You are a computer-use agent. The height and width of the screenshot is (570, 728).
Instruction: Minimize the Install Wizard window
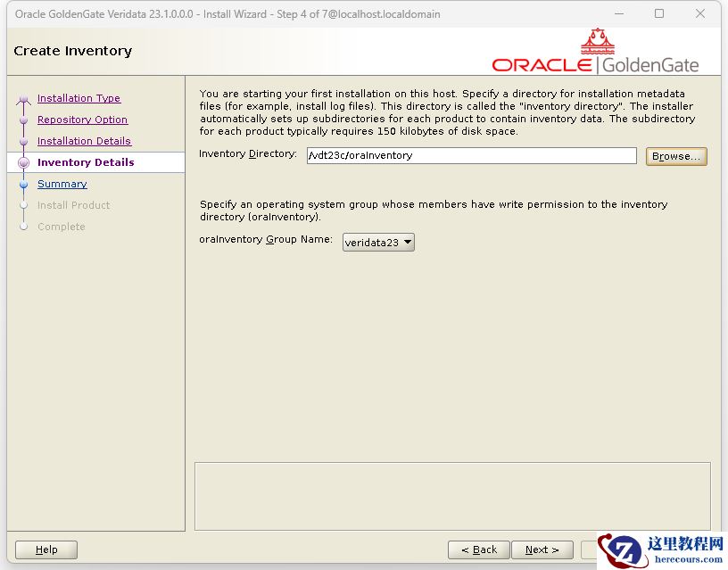point(619,13)
